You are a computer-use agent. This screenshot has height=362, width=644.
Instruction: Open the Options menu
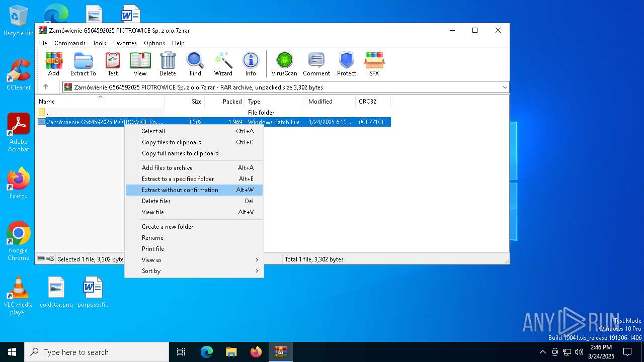coord(154,43)
